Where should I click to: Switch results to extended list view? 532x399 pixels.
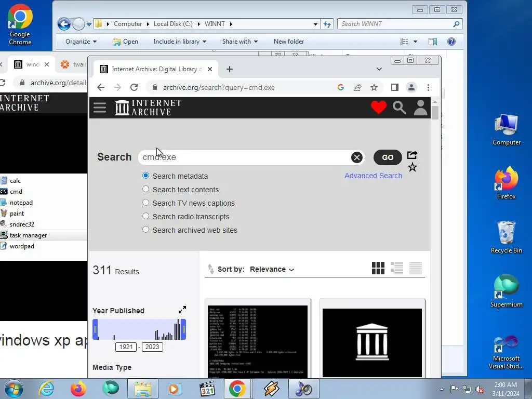tap(396, 268)
